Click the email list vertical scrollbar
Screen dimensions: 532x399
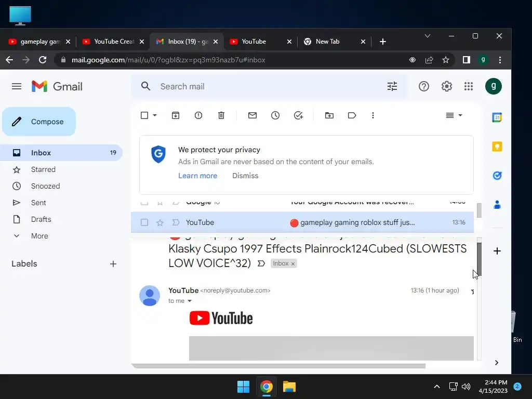(x=478, y=210)
